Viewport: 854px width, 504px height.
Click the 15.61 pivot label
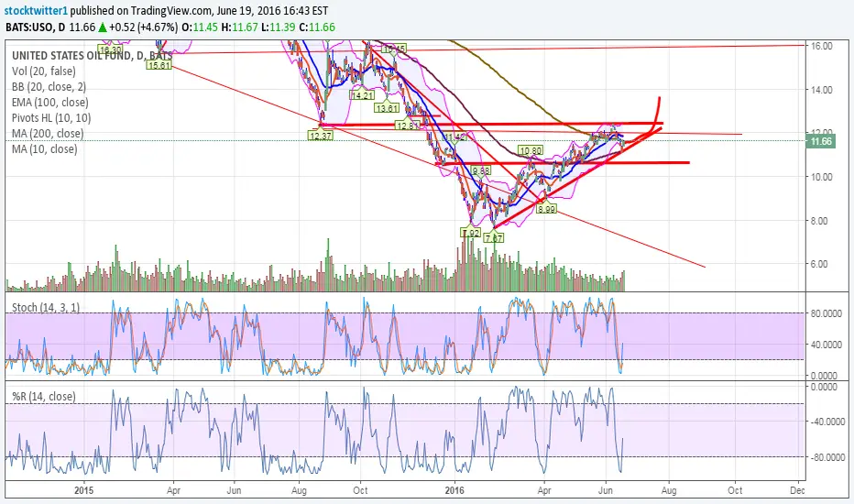(x=159, y=65)
